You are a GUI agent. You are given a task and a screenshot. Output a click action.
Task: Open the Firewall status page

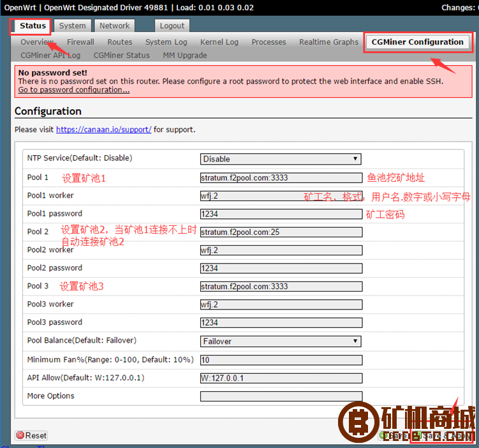80,42
